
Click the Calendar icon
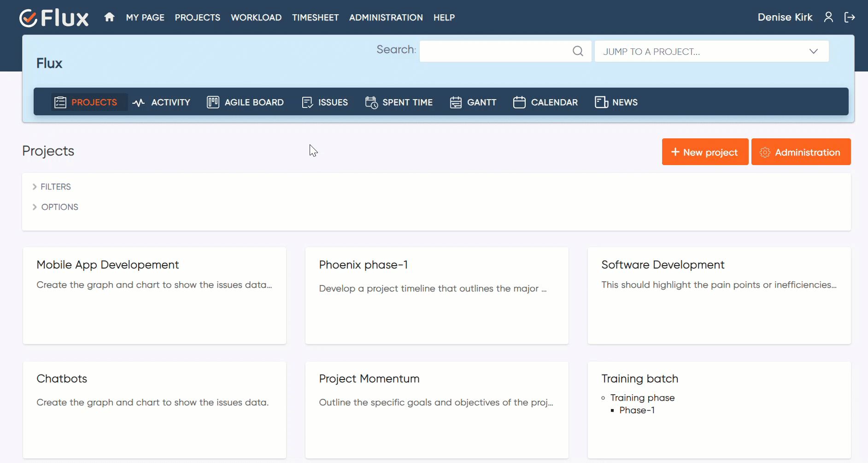519,102
